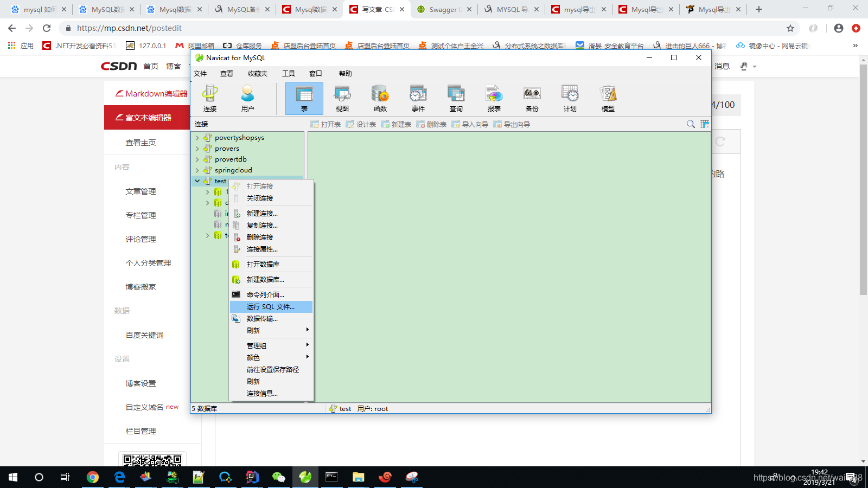The height and width of the screenshot is (488, 868).
Task: Choose 连接属性... from context menu
Action: point(271,249)
